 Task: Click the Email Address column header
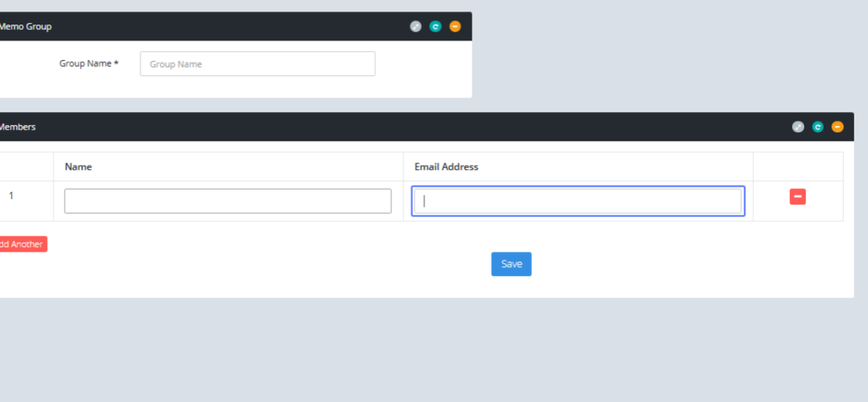tap(446, 167)
